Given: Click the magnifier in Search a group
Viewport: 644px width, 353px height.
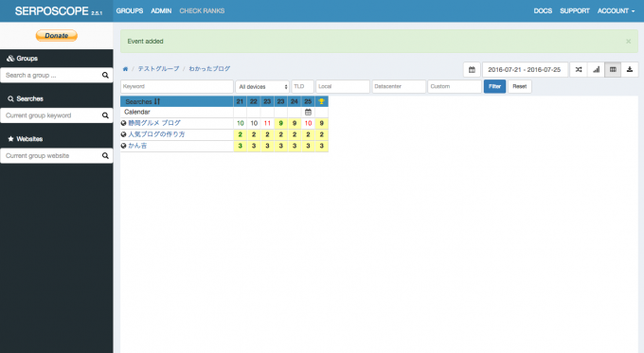Looking at the screenshot, I should (105, 75).
